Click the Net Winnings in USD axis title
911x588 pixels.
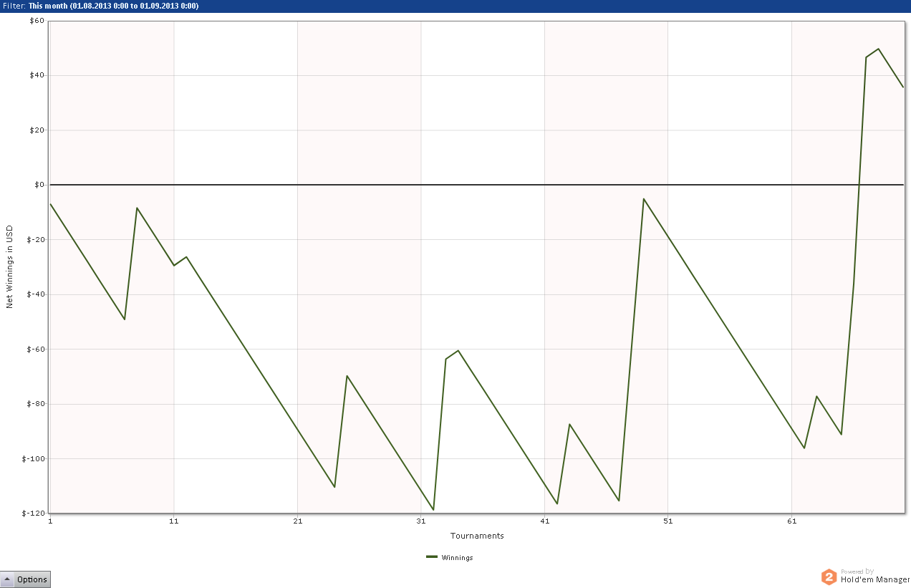point(9,266)
